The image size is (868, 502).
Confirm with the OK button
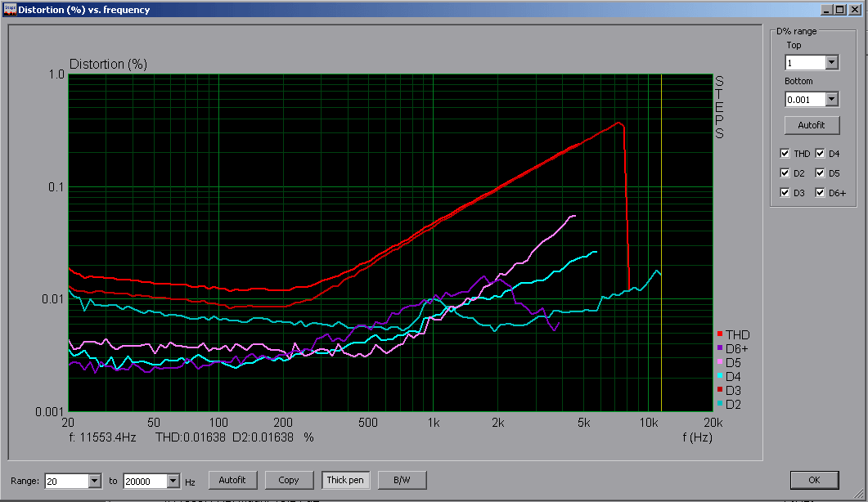click(x=814, y=480)
